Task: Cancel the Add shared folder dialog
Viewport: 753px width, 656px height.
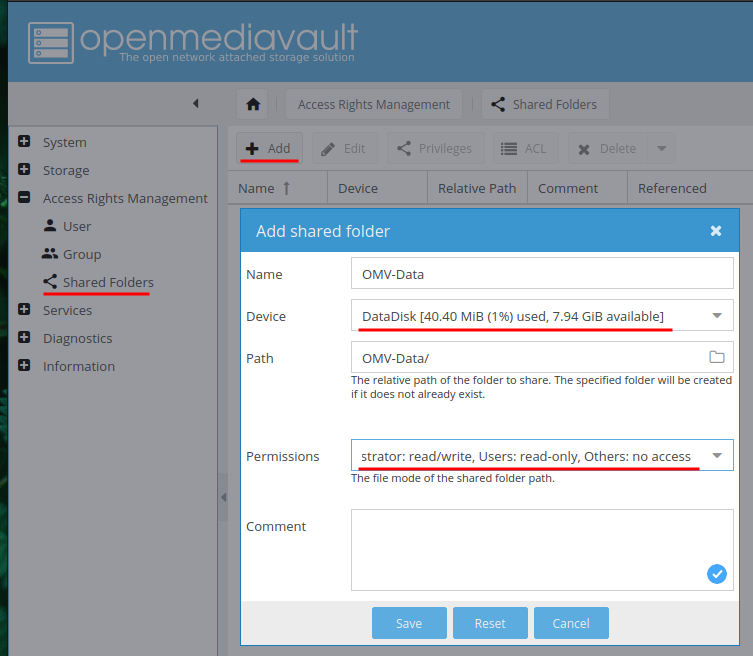Action: (571, 623)
